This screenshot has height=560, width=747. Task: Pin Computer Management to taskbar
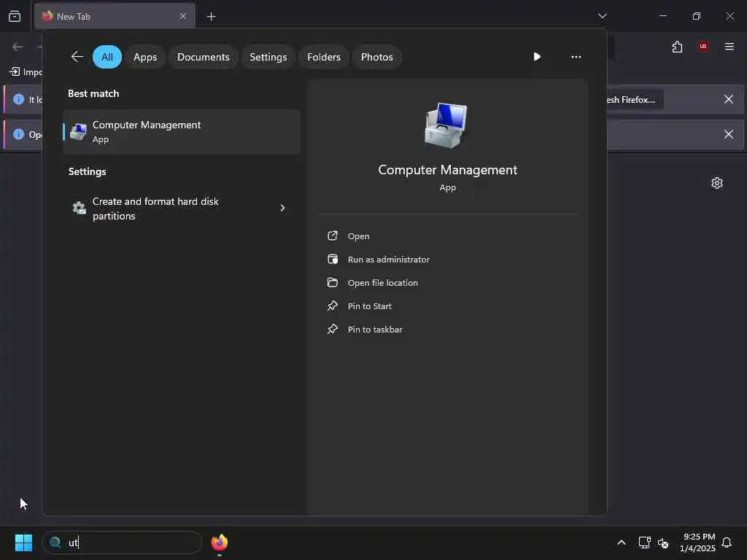point(375,330)
